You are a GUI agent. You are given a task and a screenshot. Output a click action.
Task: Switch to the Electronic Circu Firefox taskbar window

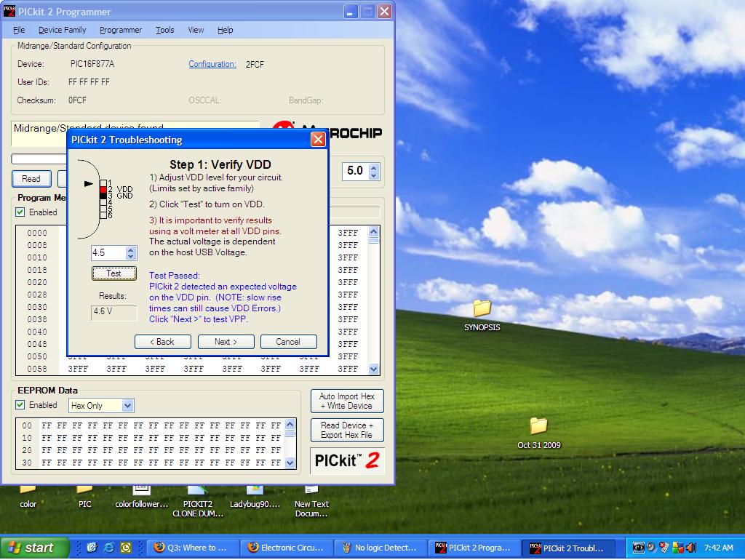285,548
